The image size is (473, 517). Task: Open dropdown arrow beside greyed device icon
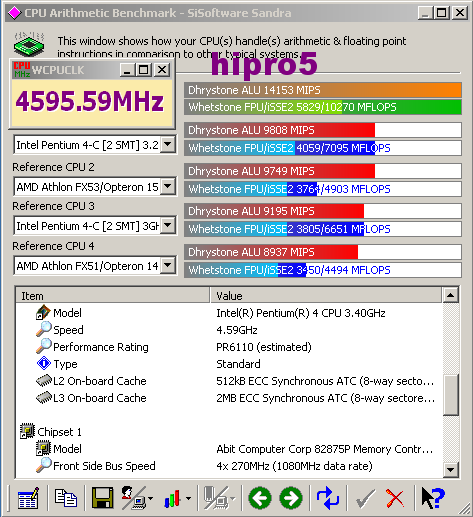click(x=233, y=499)
